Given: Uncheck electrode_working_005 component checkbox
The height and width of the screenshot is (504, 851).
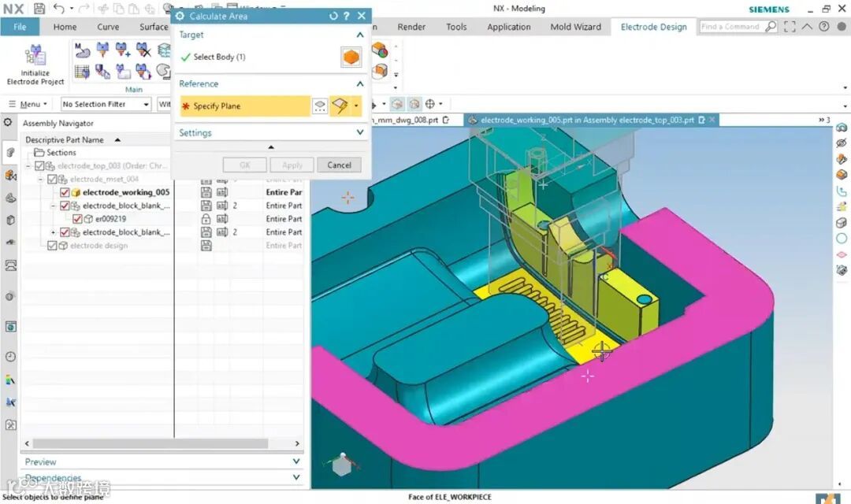Looking at the screenshot, I should (65, 193).
